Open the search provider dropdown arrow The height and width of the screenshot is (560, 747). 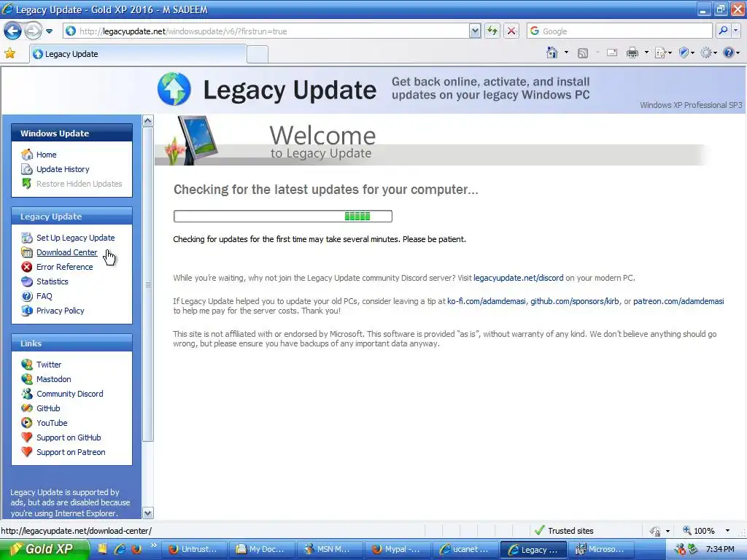click(x=735, y=31)
